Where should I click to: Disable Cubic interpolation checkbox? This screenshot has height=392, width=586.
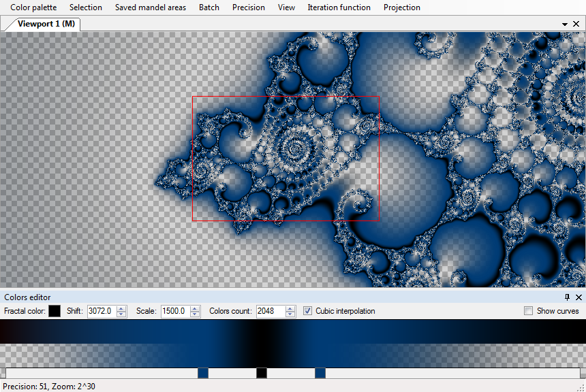pos(308,311)
